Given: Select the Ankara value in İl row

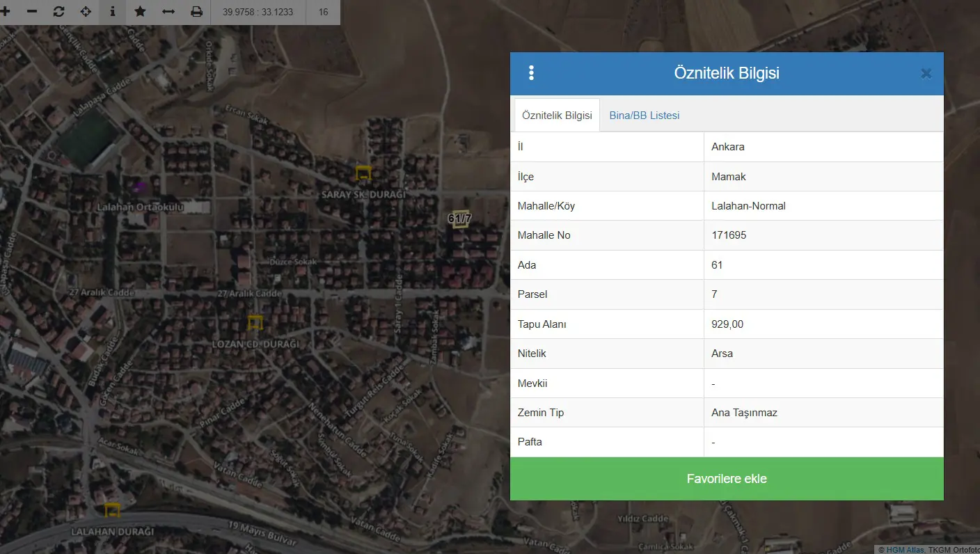Looking at the screenshot, I should (x=728, y=147).
